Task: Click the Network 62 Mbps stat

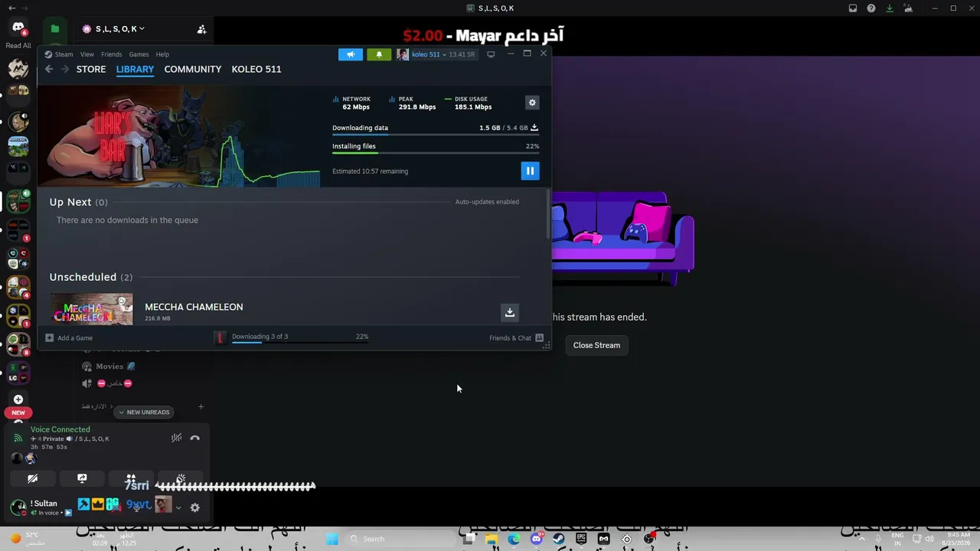Action: click(352, 103)
